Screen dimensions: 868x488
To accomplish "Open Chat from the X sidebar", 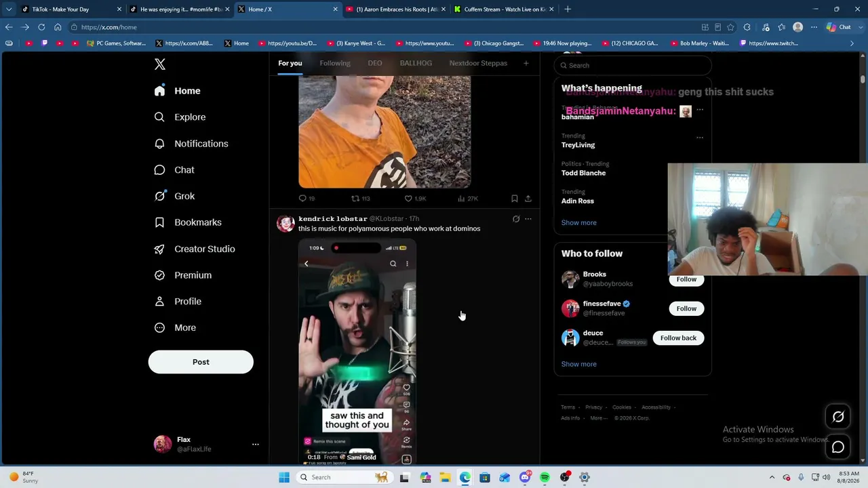I will [x=174, y=170].
